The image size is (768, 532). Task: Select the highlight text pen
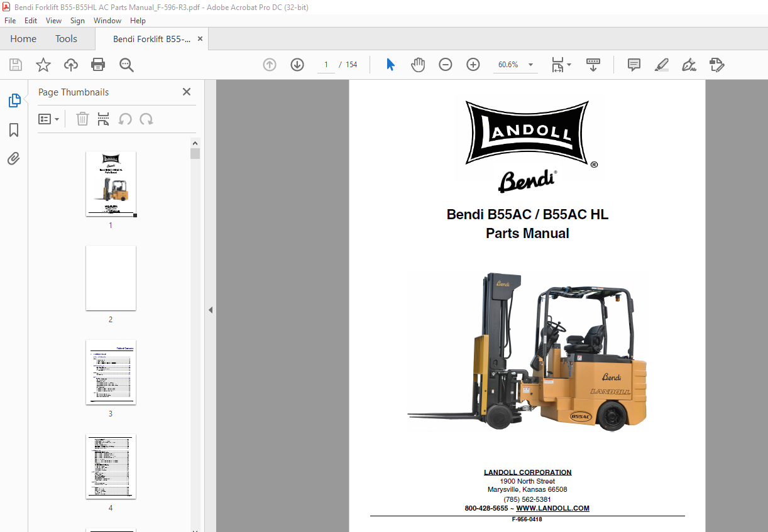coord(662,65)
